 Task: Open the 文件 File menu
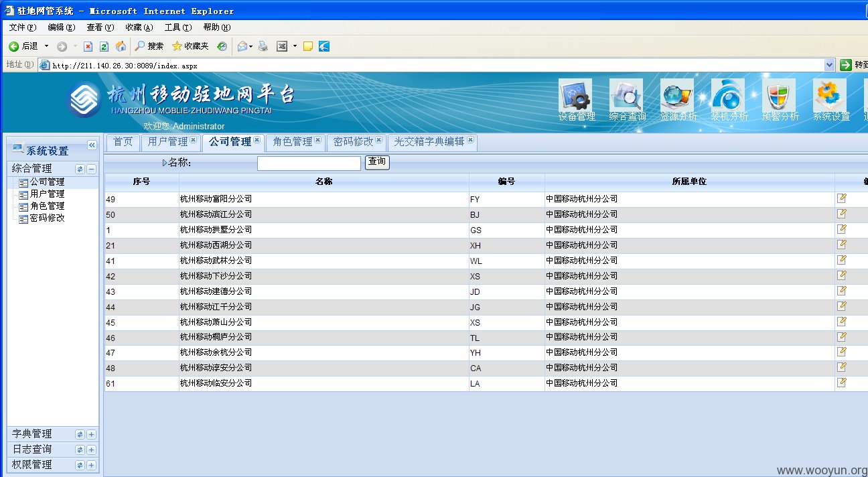(x=22, y=27)
